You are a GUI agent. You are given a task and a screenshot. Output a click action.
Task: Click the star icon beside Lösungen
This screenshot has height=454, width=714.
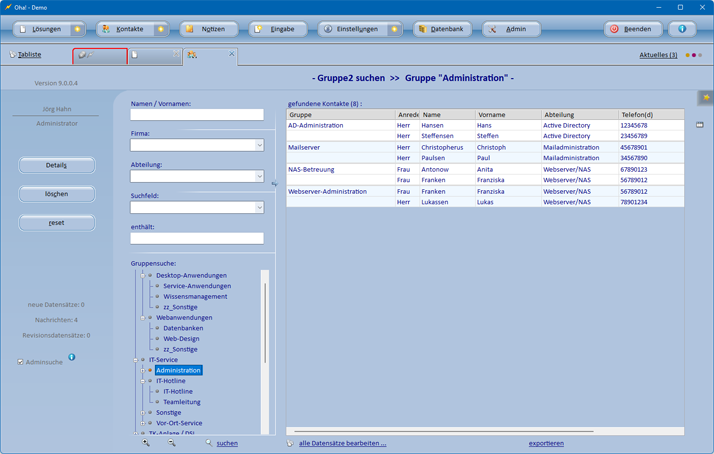(x=77, y=29)
